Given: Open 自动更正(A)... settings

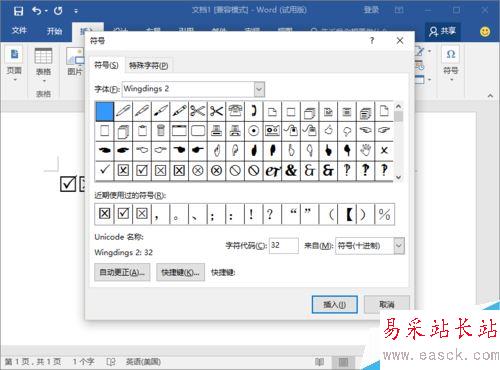Looking at the screenshot, I should coord(122,272).
